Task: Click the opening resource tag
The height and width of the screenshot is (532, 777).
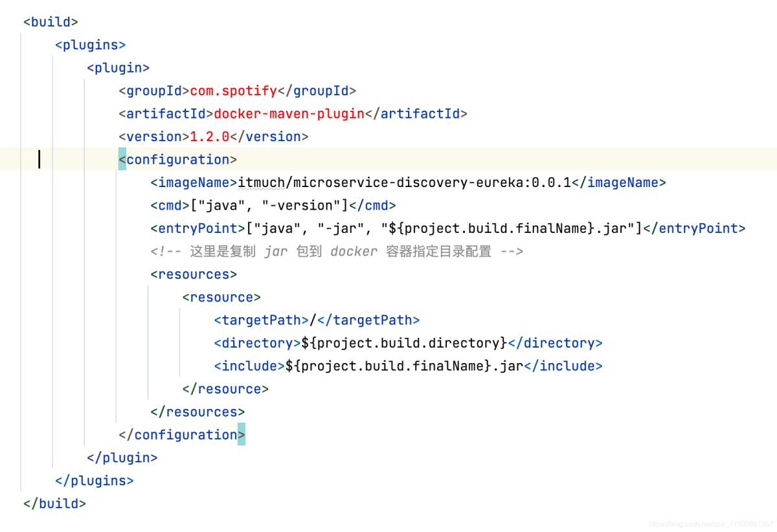Action: click(221, 298)
